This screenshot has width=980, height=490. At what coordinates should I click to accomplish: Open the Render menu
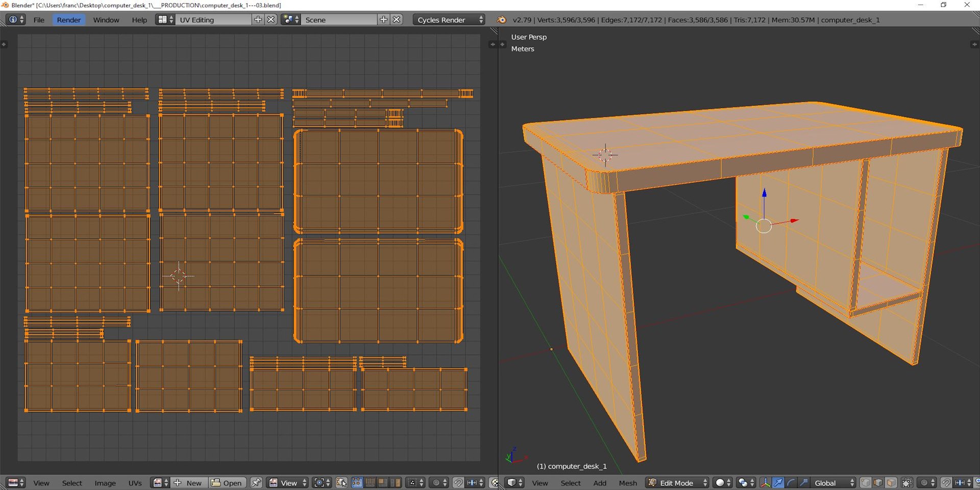68,19
